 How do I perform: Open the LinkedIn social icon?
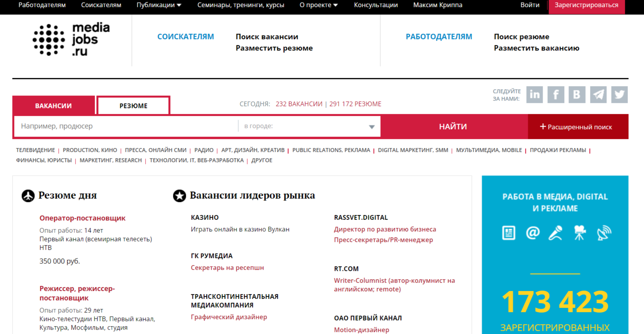pyautogui.click(x=534, y=94)
